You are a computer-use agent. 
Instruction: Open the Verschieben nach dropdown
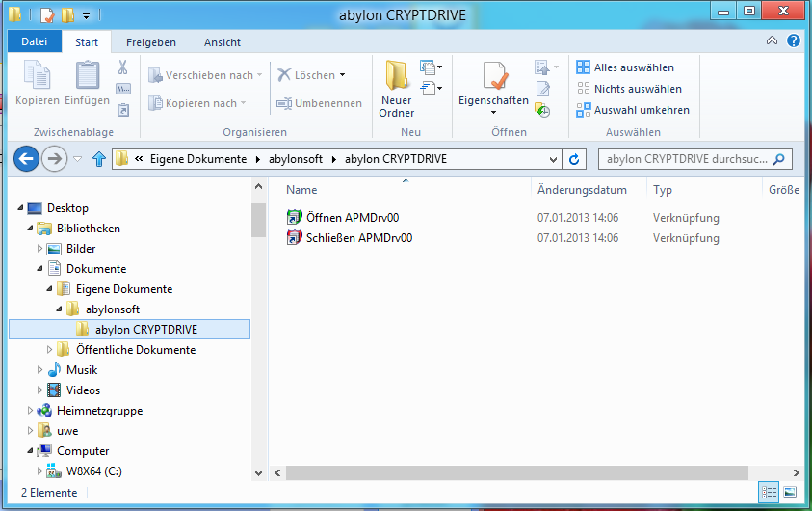pyautogui.click(x=259, y=75)
